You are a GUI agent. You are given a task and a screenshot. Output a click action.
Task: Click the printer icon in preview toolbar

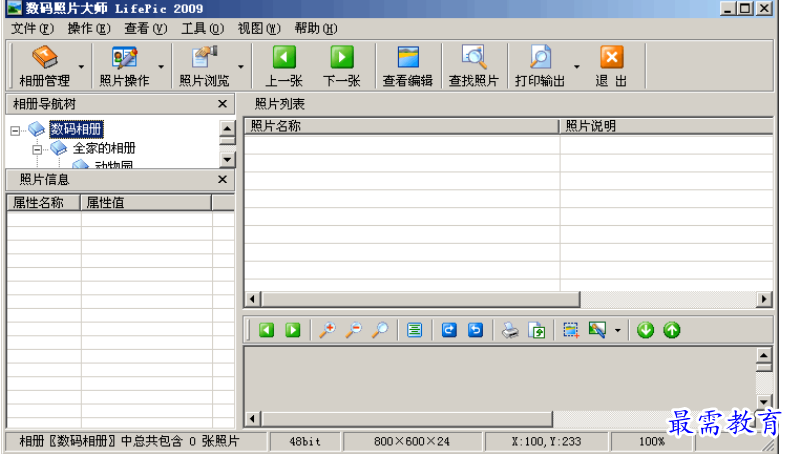[510, 330]
